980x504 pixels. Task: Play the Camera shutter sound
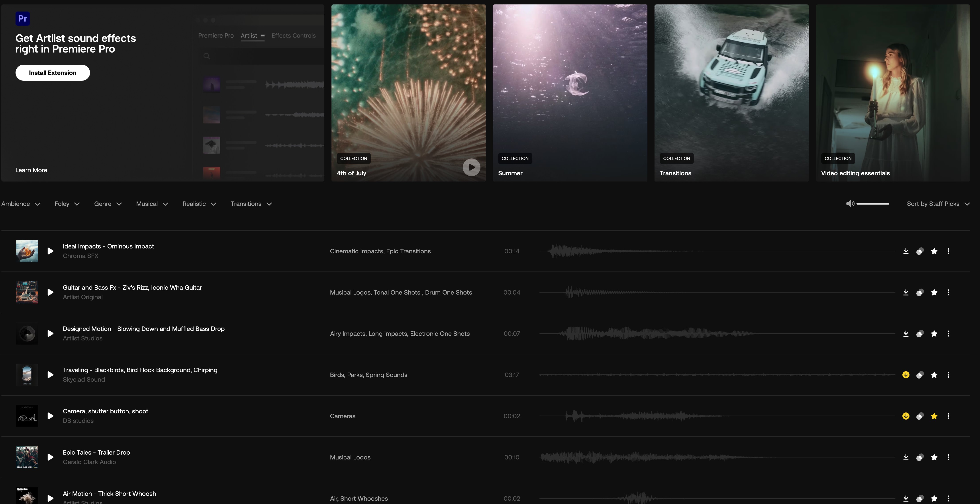coord(50,416)
